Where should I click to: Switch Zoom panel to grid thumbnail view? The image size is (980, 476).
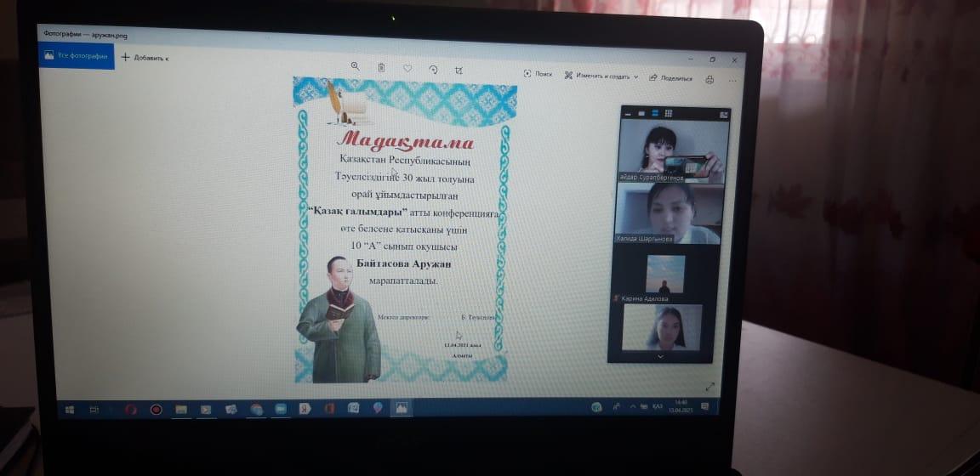669,113
